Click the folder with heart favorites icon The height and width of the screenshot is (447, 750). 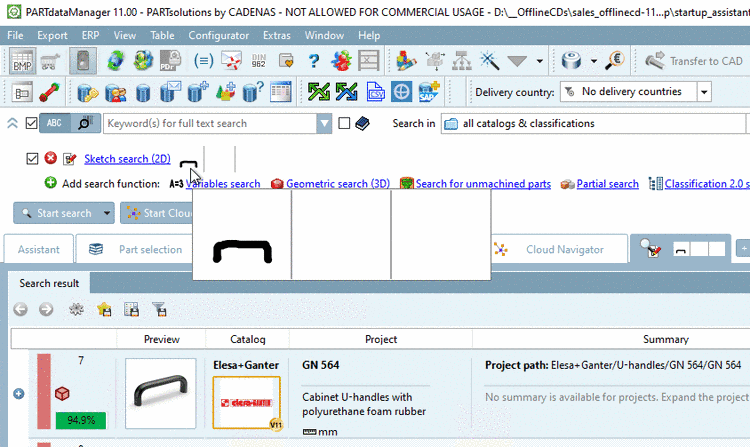click(x=286, y=61)
